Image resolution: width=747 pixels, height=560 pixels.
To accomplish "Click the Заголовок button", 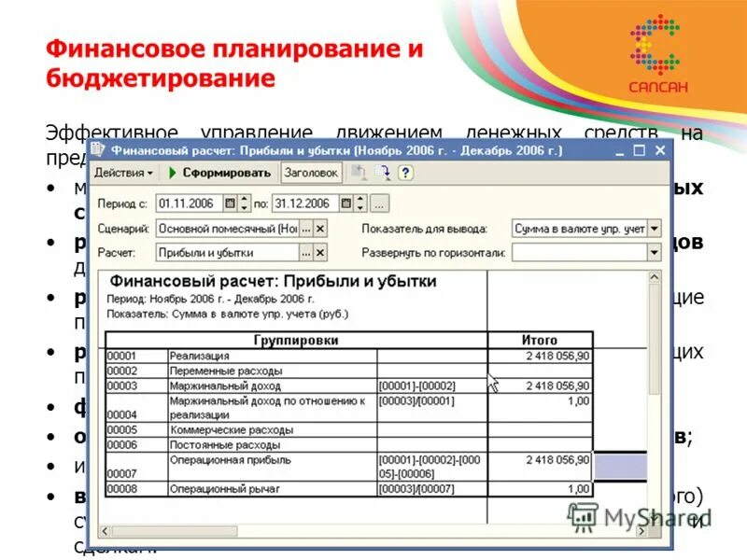I will tap(310, 173).
